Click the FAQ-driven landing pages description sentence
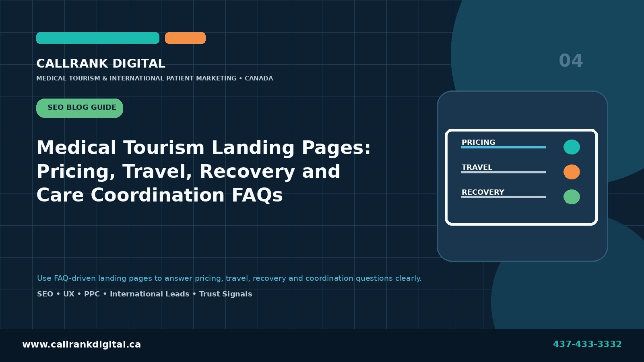The image size is (644, 362). tap(229, 278)
